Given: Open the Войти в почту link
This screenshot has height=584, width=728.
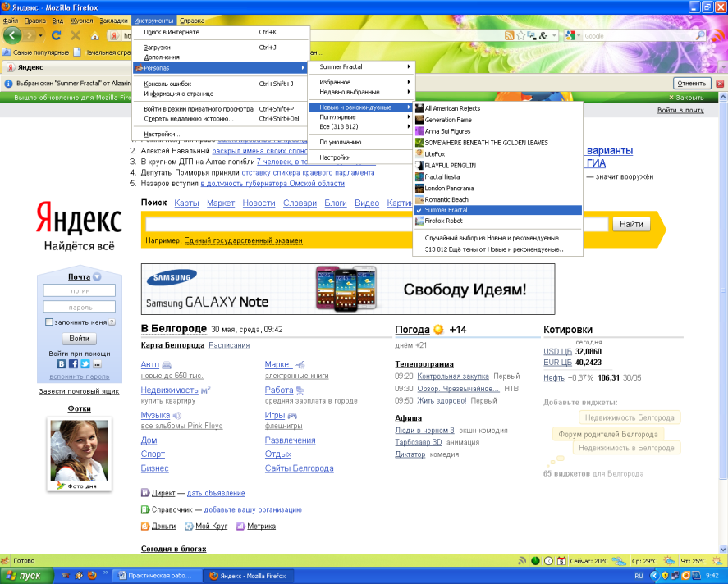Looking at the screenshot, I should click(680, 110).
